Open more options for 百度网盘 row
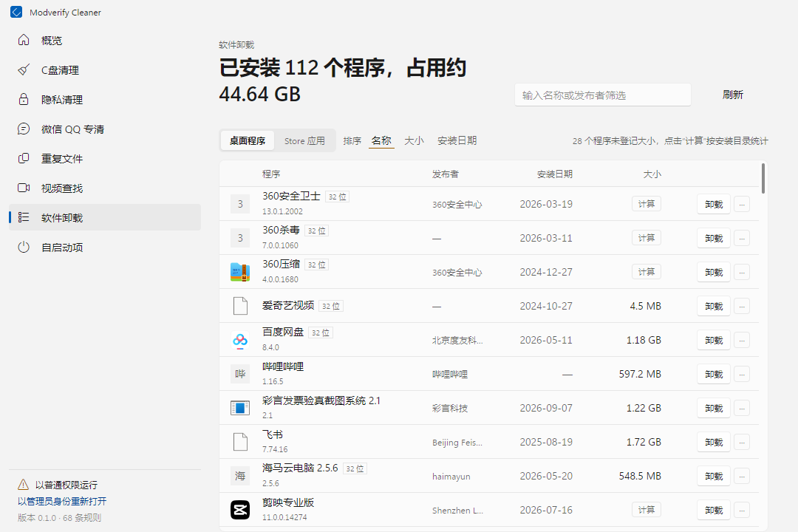This screenshot has width=798, height=532. pyautogui.click(x=742, y=340)
